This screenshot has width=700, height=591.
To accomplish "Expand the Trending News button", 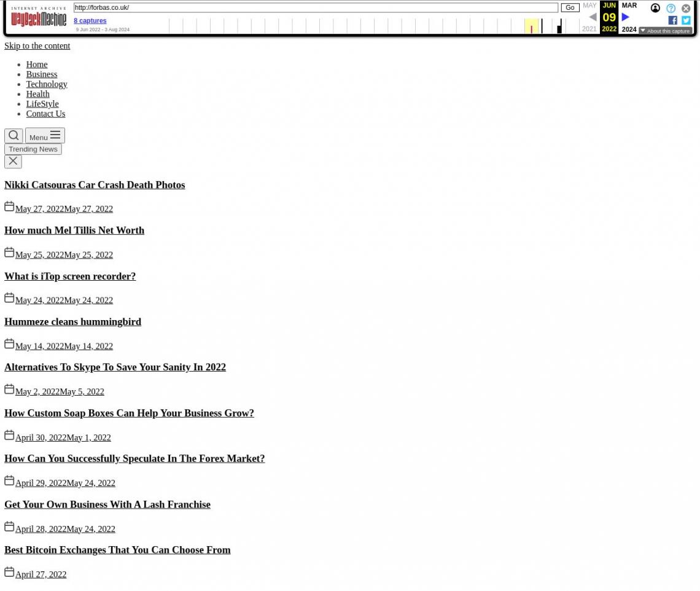I will click(33, 149).
